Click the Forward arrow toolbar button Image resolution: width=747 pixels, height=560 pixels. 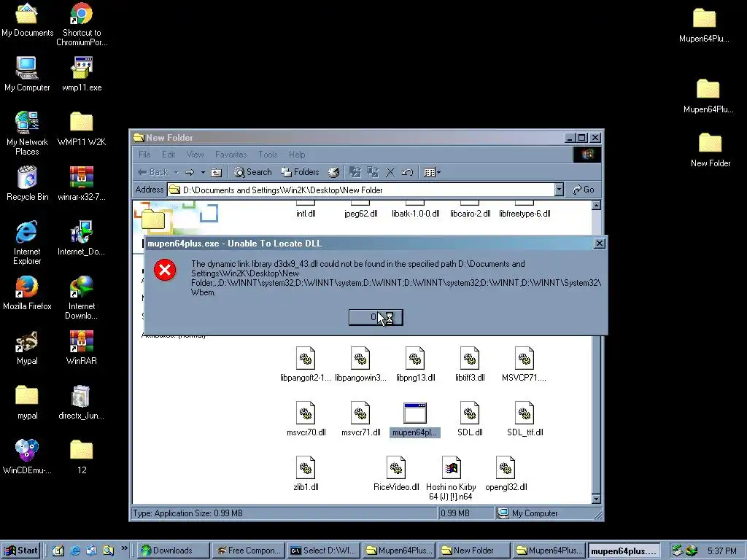pos(190,172)
